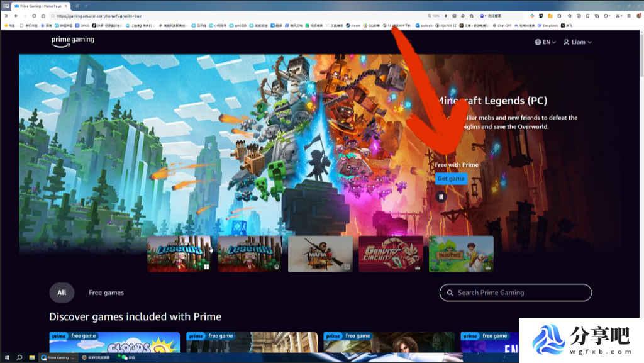This screenshot has width=644, height=363.
Task: Switch to the Free games tab
Action: (x=106, y=293)
